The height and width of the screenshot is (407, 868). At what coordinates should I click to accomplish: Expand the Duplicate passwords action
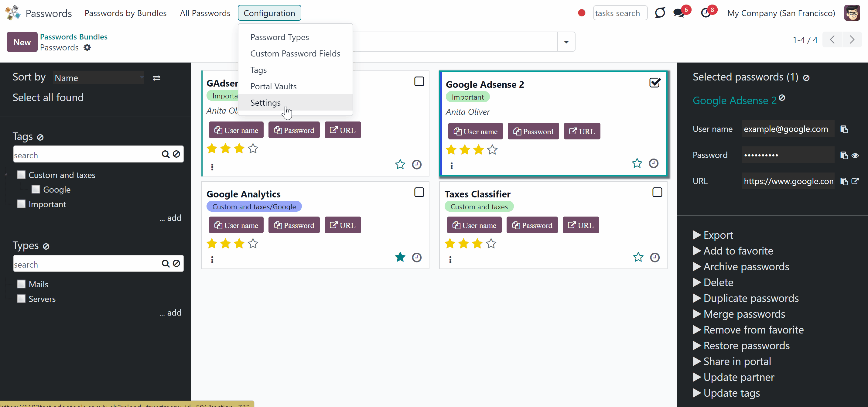[x=746, y=298]
